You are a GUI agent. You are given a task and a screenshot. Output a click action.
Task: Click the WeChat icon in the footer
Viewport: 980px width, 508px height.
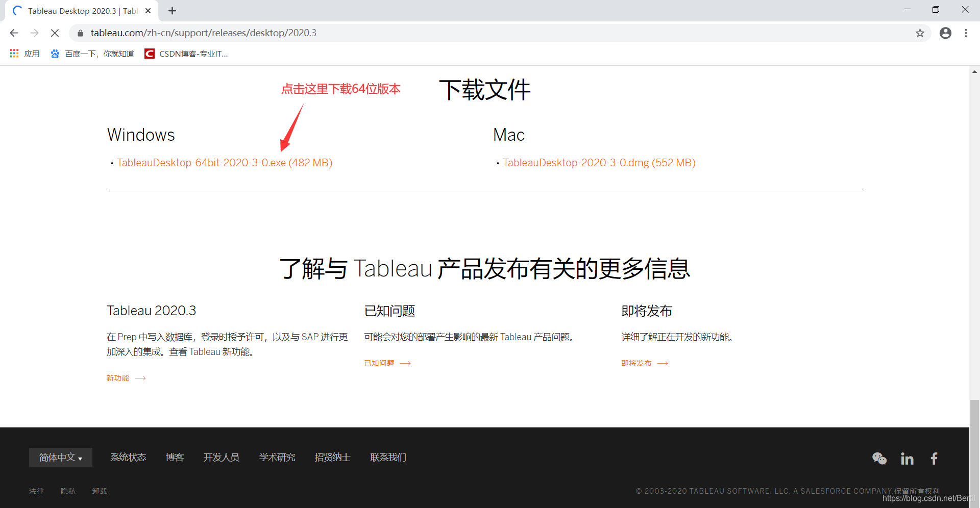pyautogui.click(x=879, y=459)
